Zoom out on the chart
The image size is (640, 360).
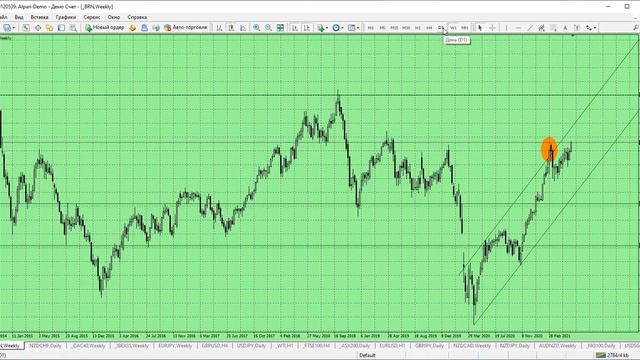[x=268, y=28]
